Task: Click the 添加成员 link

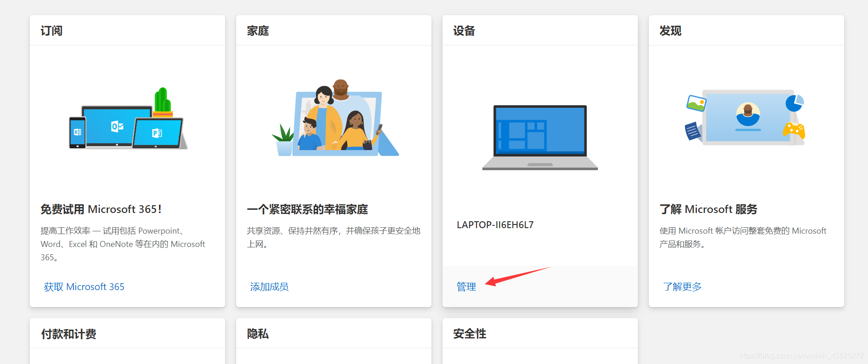Action: coord(269,287)
